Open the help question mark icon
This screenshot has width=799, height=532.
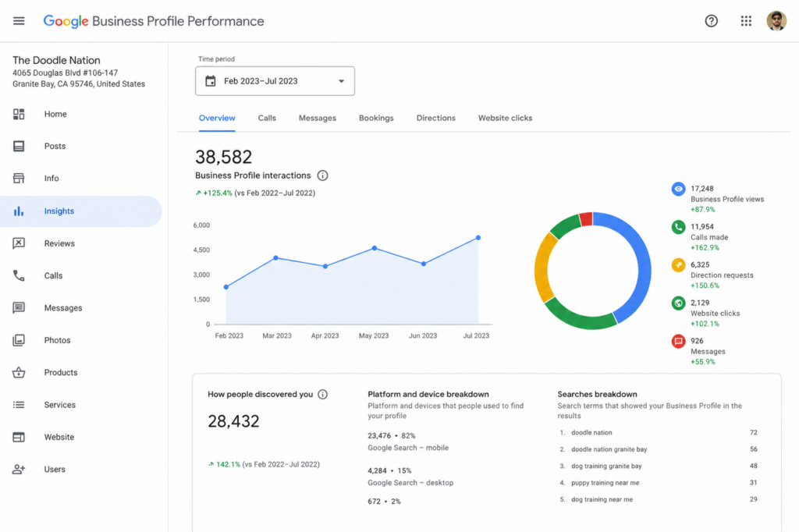click(x=712, y=21)
